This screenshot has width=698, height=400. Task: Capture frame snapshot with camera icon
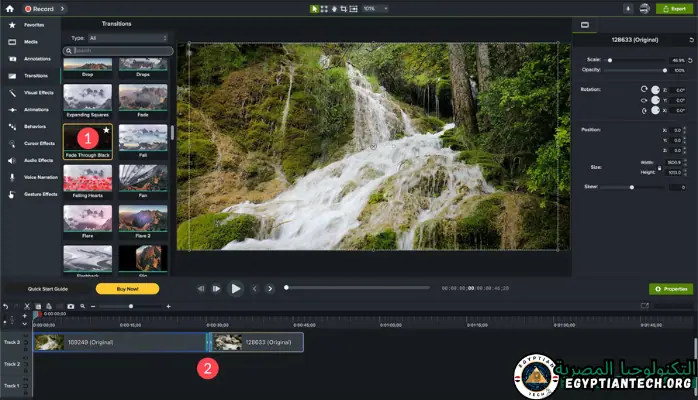[x=70, y=306]
